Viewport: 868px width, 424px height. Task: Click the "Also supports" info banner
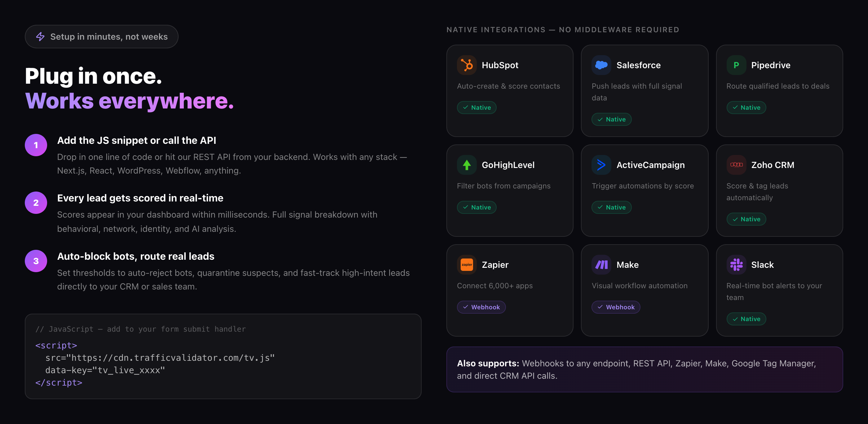[644, 369]
